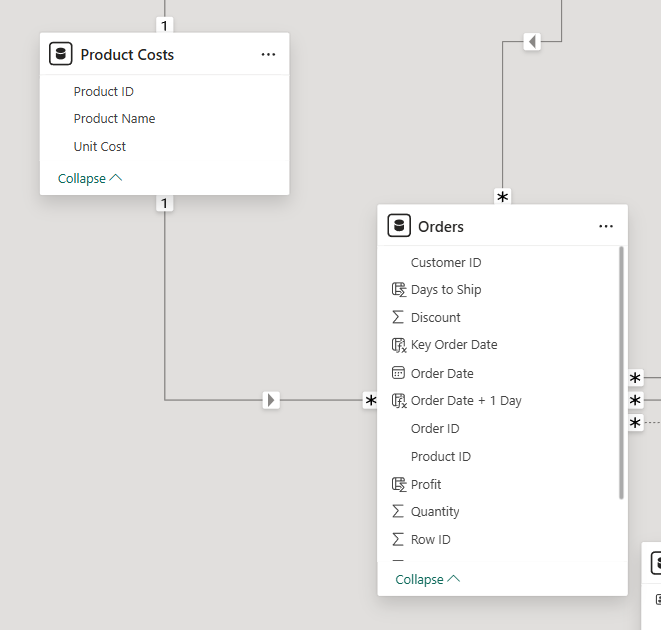Select the Order ID field
The height and width of the screenshot is (630, 661).
pyautogui.click(x=435, y=428)
